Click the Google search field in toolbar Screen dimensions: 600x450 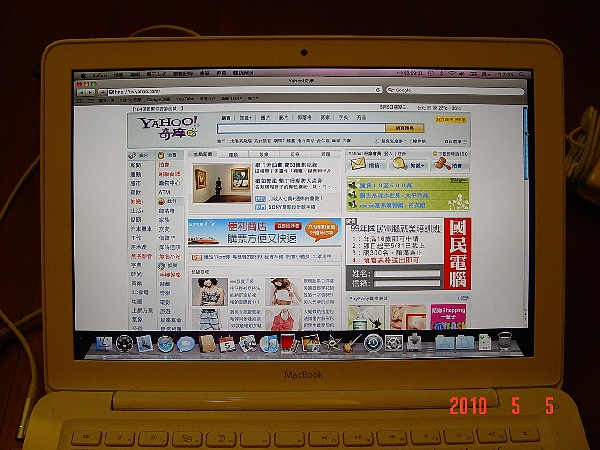[455, 90]
